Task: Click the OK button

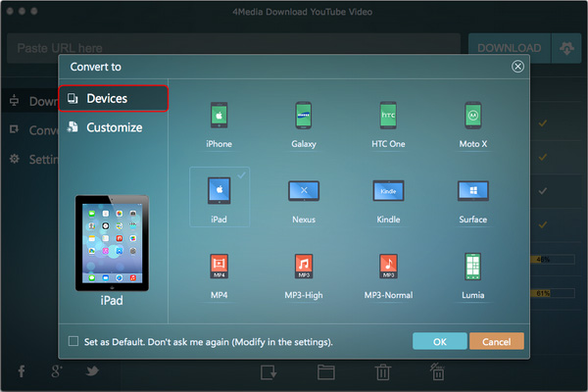Action: point(439,342)
